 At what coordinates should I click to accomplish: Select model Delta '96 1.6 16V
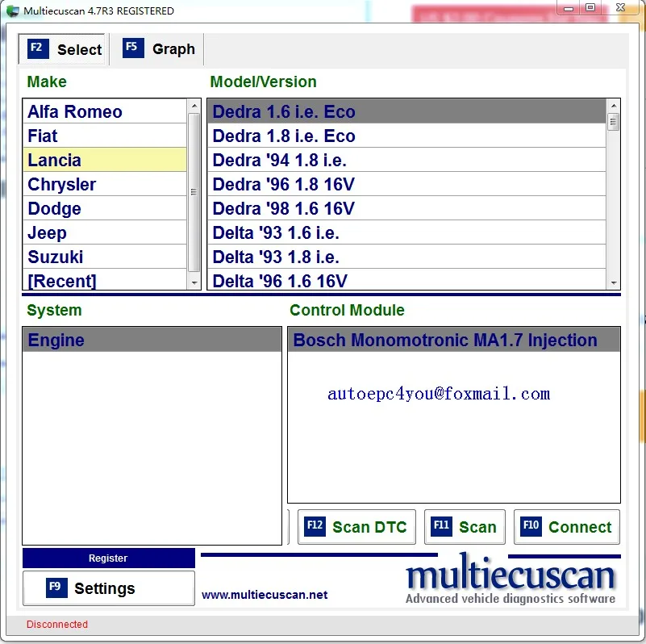406,280
